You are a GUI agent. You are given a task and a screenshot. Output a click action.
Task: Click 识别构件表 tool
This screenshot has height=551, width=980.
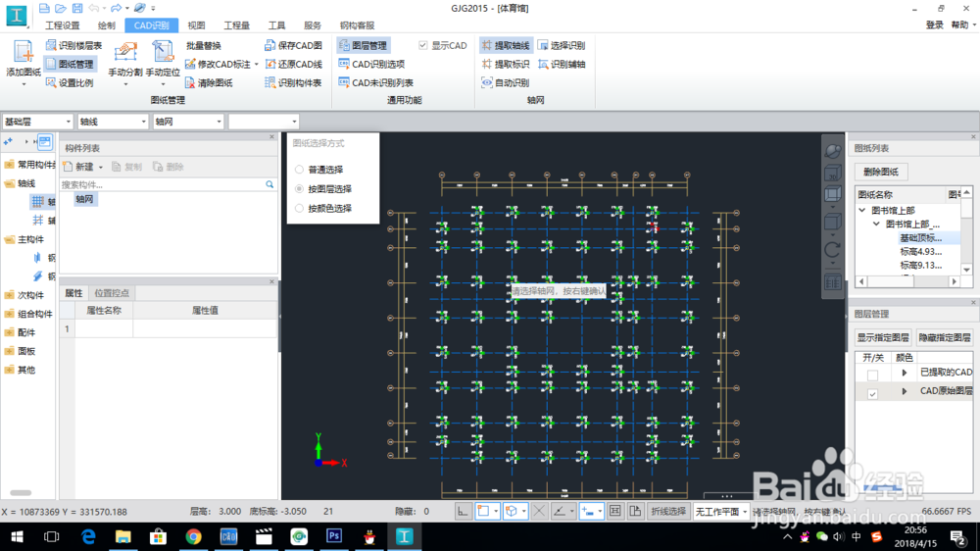coord(293,82)
